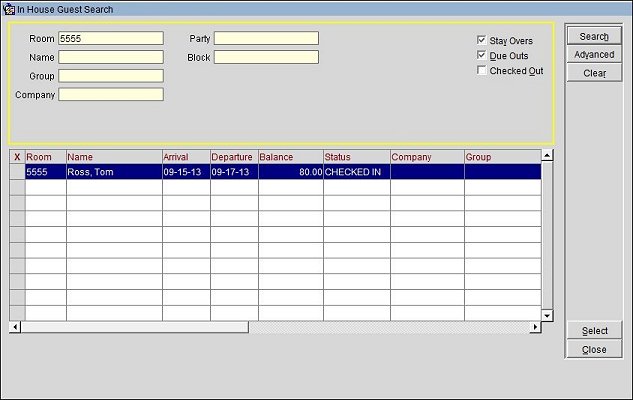Focus the Room input field
The width and height of the screenshot is (633, 400).
click(111, 38)
